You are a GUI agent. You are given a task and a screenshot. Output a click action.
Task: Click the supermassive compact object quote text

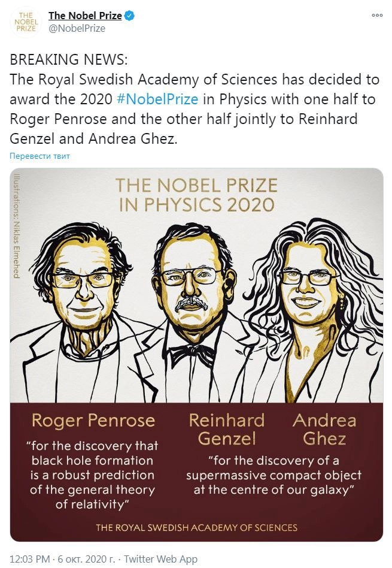pos(274,475)
